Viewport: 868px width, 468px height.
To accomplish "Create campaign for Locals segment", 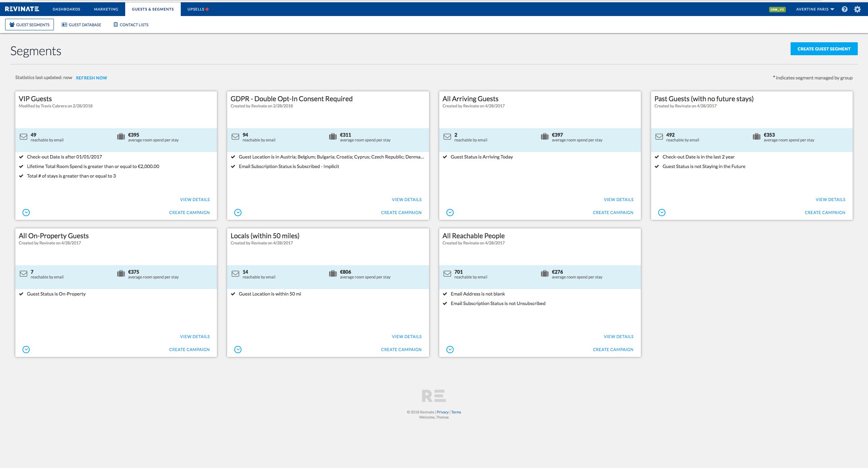I will 401,349.
